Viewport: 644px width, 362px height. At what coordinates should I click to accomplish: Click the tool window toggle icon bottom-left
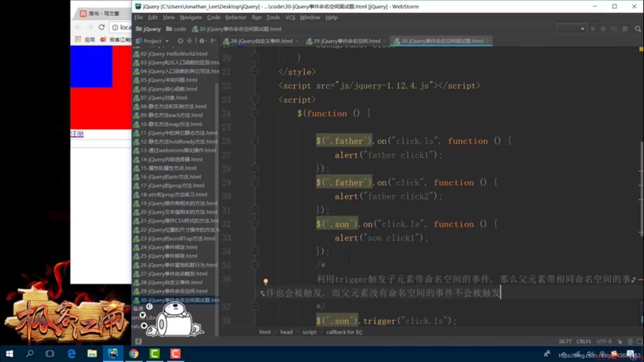[138, 341]
